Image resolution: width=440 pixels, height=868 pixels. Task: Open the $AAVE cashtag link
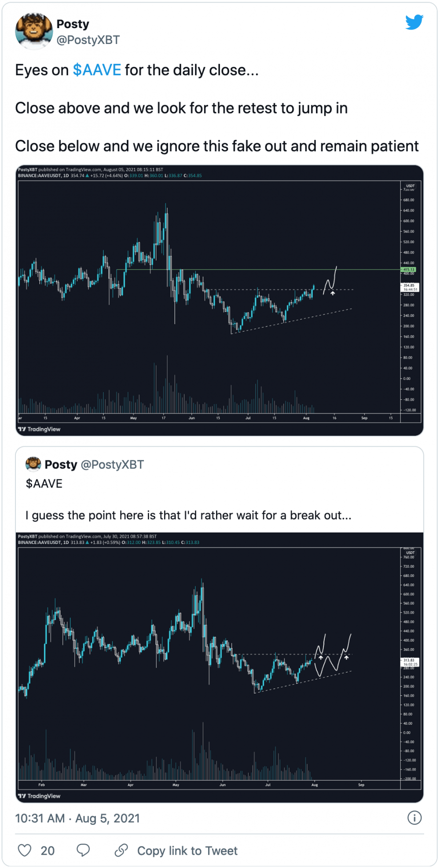click(x=97, y=70)
